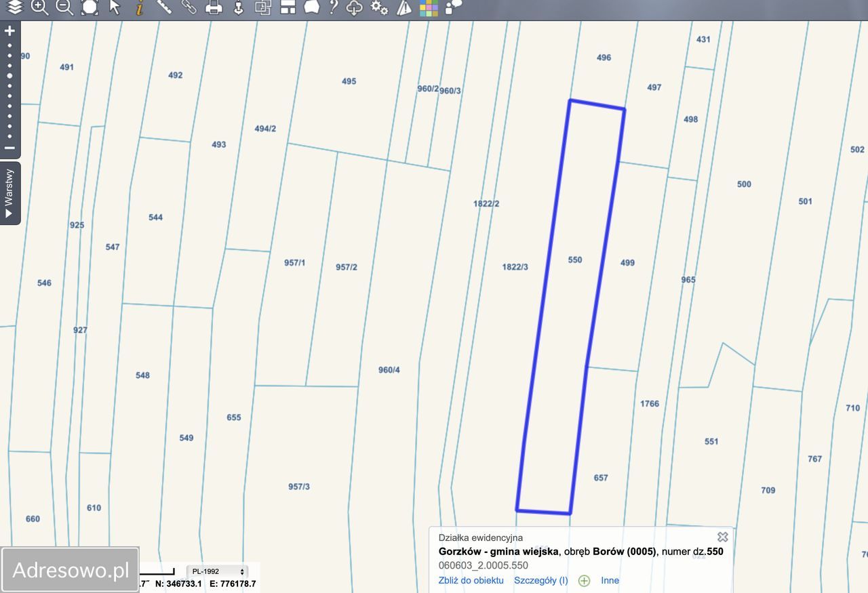868x593 pixels.
Task: Close the Działka ewidencyjna info popup
Action: coord(723,537)
